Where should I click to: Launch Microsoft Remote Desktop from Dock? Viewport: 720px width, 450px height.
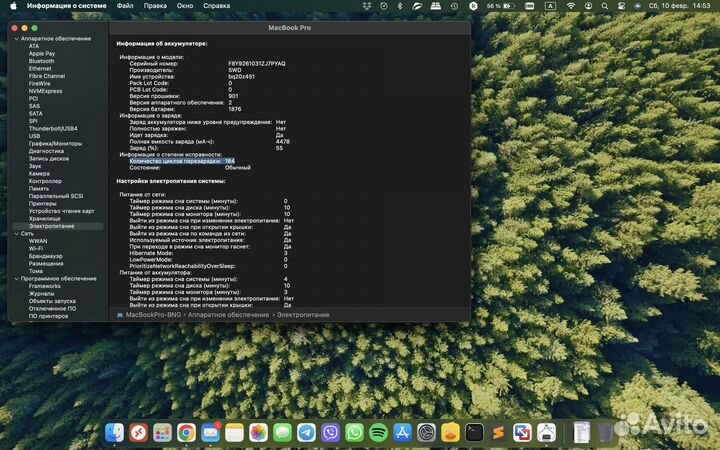[x=138, y=433]
